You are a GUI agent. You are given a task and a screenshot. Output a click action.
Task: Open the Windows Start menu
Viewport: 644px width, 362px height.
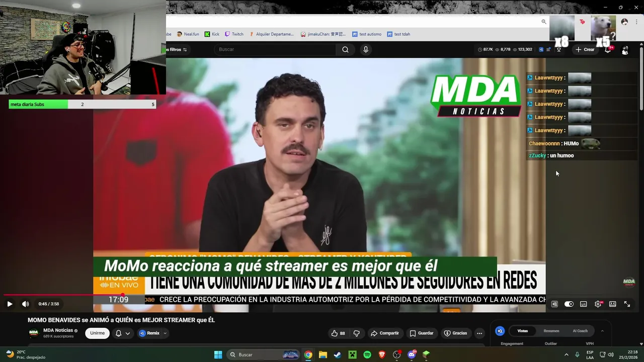[x=218, y=354]
